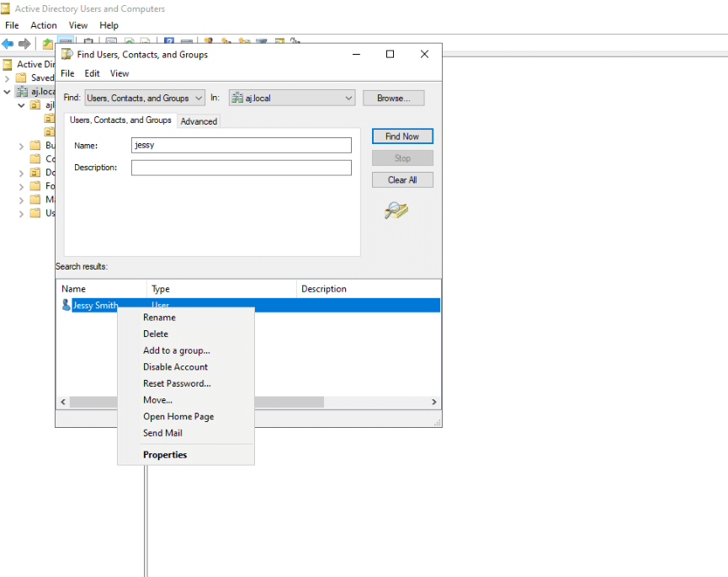
Task: Click the up-one-level folder toolbar icon
Action: [48, 43]
